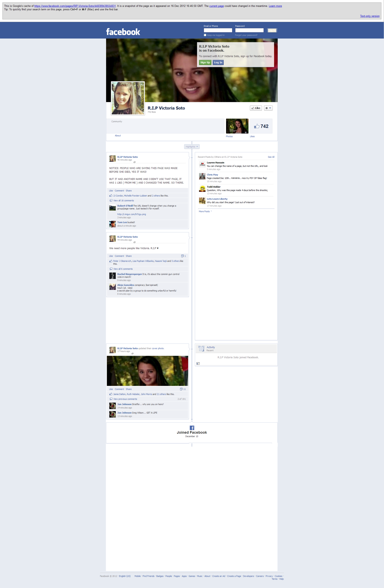Click the thumbs-up icon beside JJ Condor likes
Screen dimensions: 384x588
pyautogui.click(x=111, y=195)
